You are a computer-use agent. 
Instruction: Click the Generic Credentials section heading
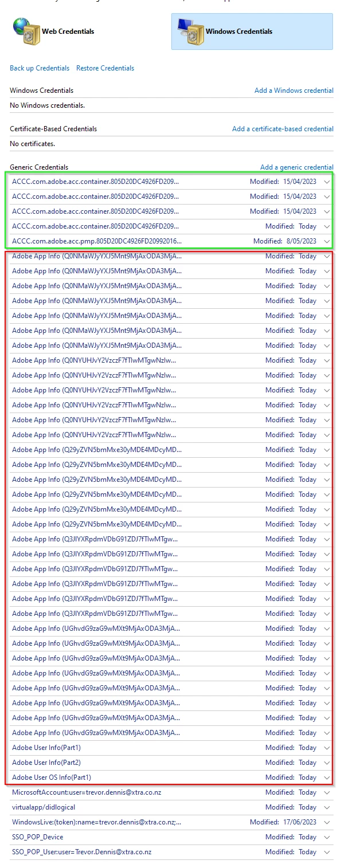point(39,167)
